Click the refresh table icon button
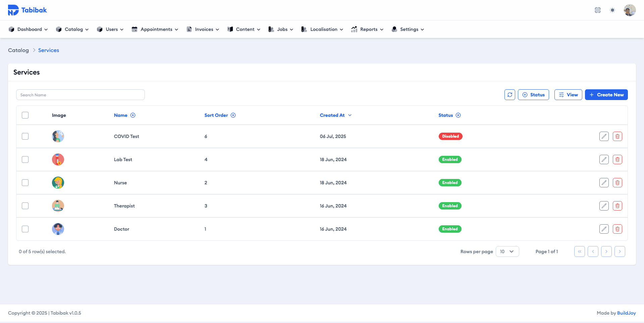Screen dimensions: 644x323 point(509,95)
